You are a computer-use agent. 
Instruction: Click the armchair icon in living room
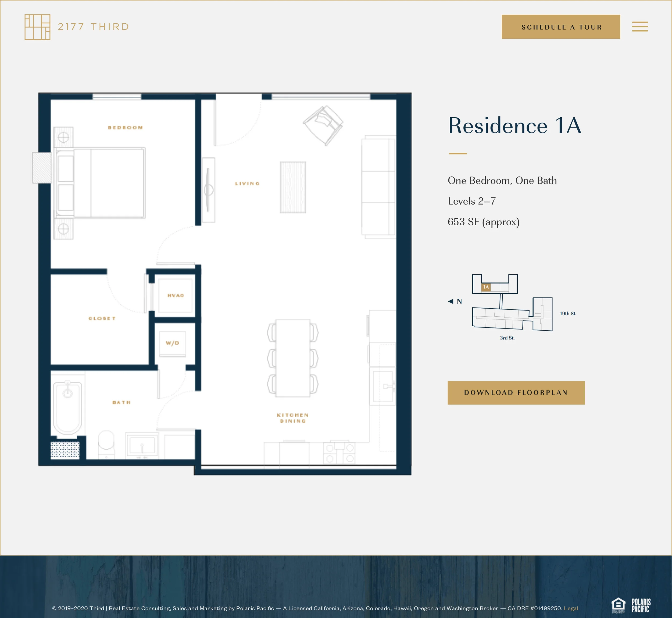pyautogui.click(x=323, y=125)
